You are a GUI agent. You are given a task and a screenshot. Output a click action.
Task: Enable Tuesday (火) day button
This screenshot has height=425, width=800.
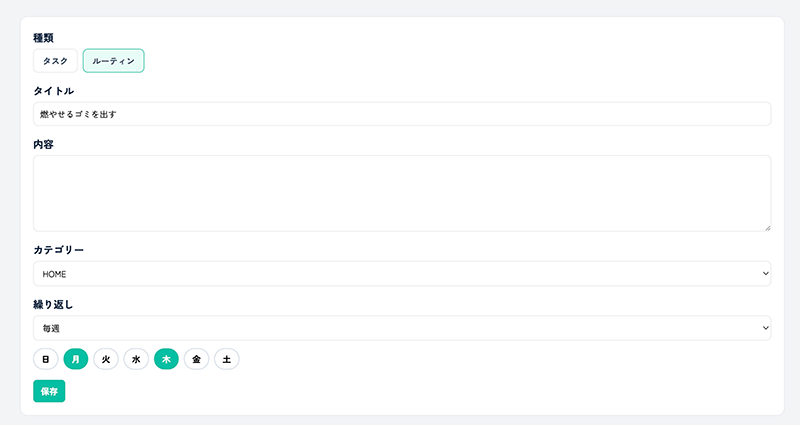(106, 359)
